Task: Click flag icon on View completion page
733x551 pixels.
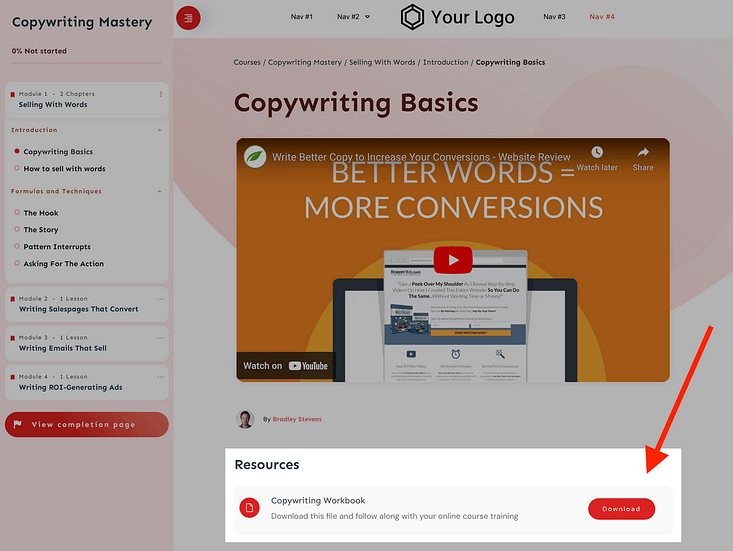Action: coord(18,424)
